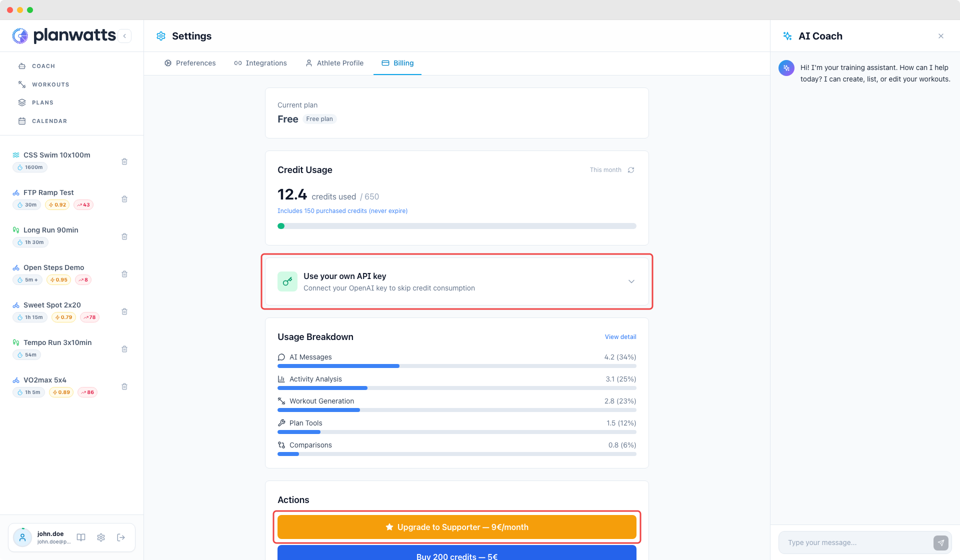The image size is (960, 560).
Task: Click the Plan Tools wrench icon
Action: (281, 423)
